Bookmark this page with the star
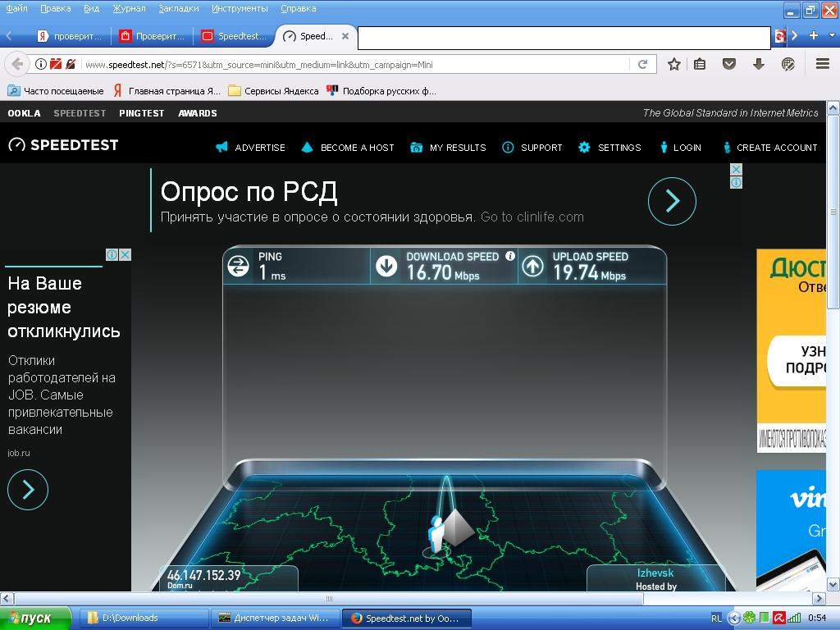The width and height of the screenshot is (840, 630). (674, 64)
